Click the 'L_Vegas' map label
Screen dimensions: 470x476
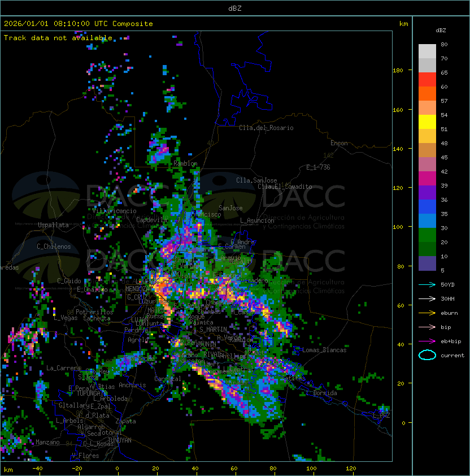(x=66, y=318)
